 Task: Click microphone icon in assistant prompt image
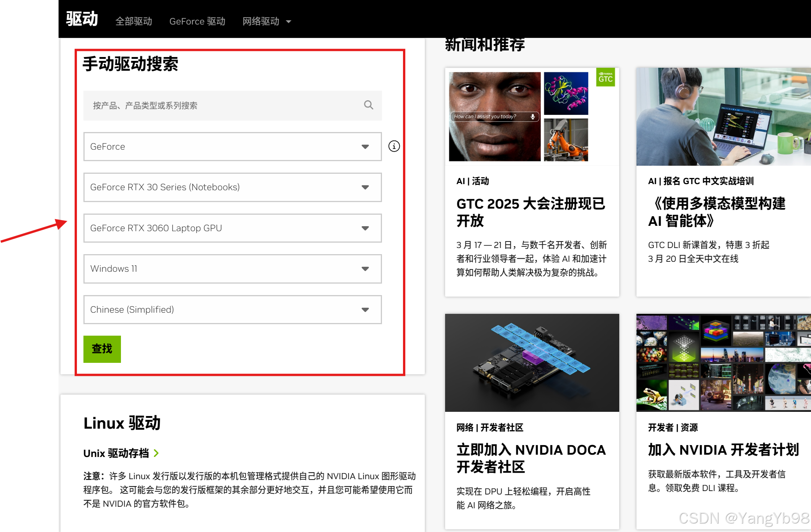(532, 116)
